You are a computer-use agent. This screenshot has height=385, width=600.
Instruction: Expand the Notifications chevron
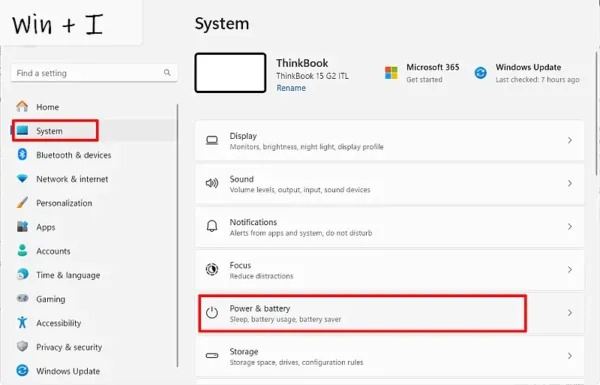[570, 227]
